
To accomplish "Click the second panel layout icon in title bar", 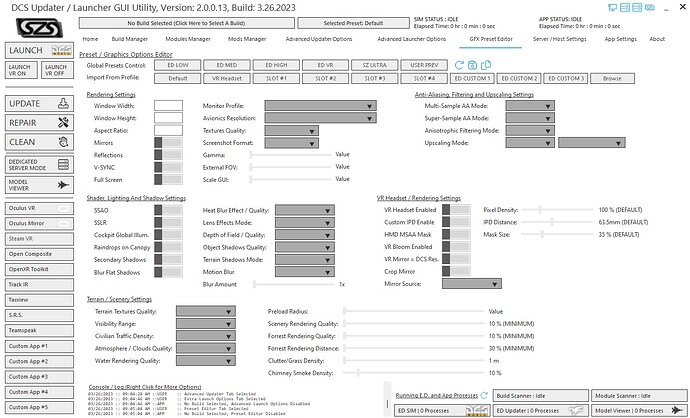I will tap(637, 7).
